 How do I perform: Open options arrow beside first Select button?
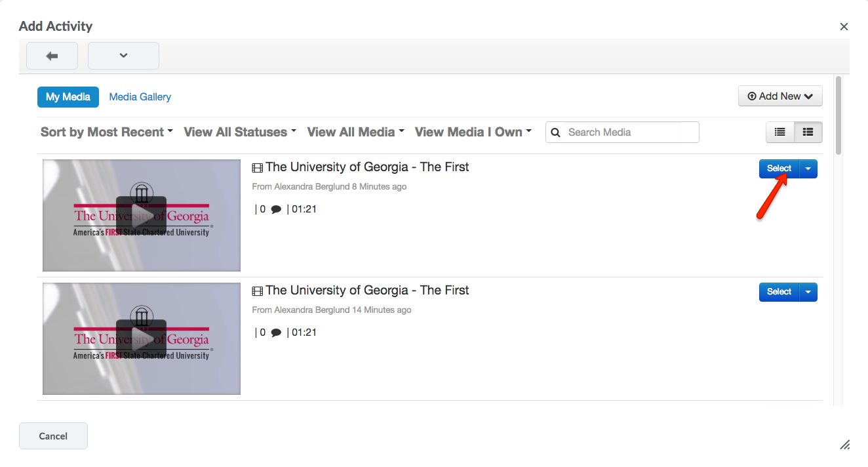[808, 169]
